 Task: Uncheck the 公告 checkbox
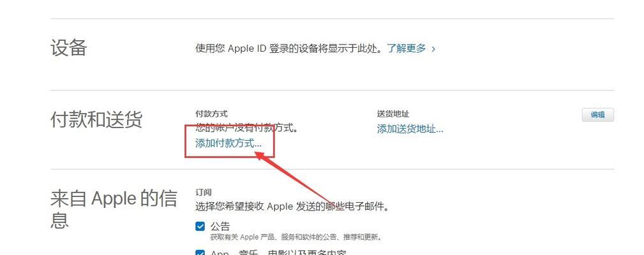[x=200, y=226]
